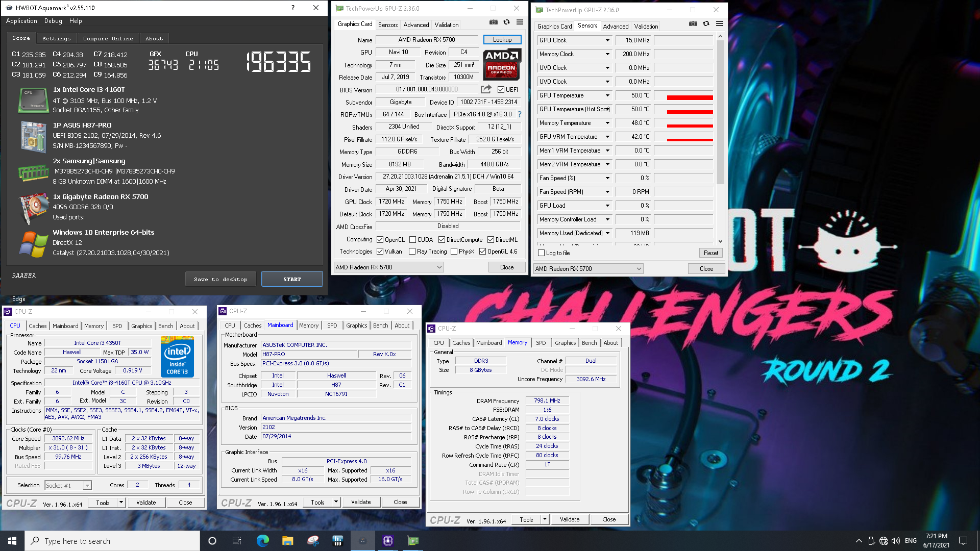
Task: Toggle the DirectML checkbox
Action: pos(491,240)
